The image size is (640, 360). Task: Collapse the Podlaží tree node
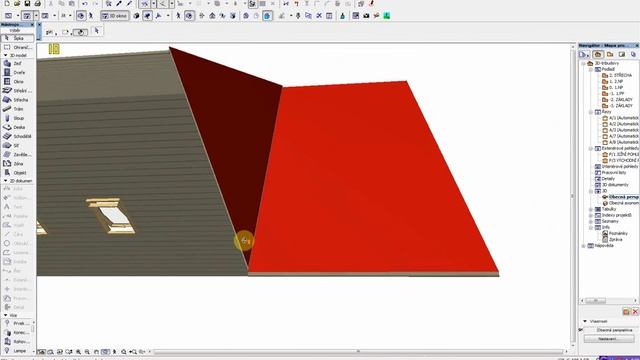coord(591,70)
